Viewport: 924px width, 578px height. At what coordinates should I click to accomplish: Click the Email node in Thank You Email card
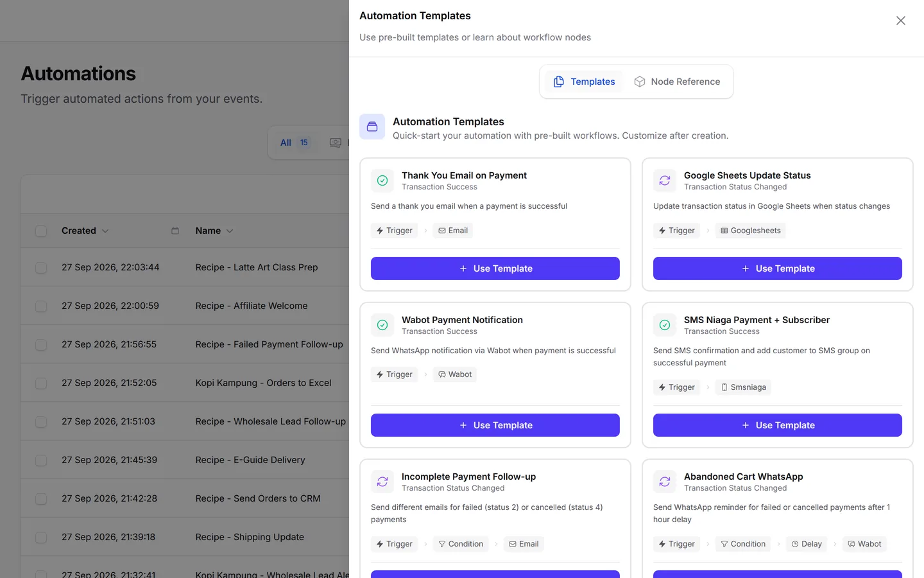pos(453,231)
